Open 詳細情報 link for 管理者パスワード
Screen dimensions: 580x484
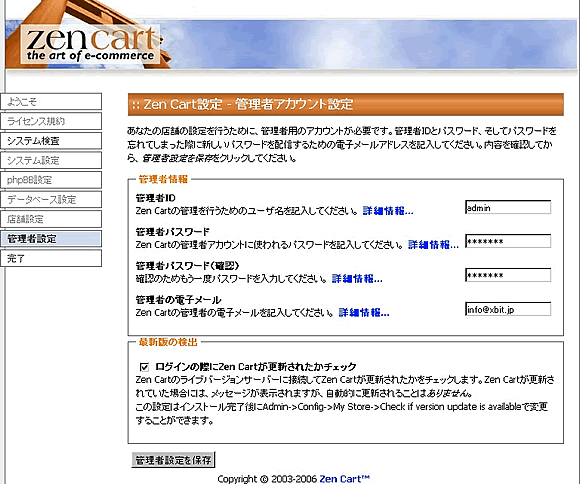[434, 245]
